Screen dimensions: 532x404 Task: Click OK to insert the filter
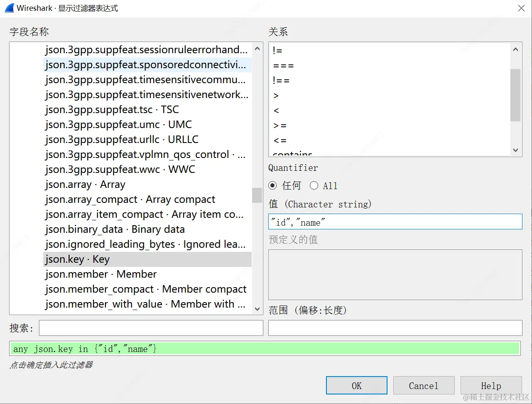[x=357, y=385]
